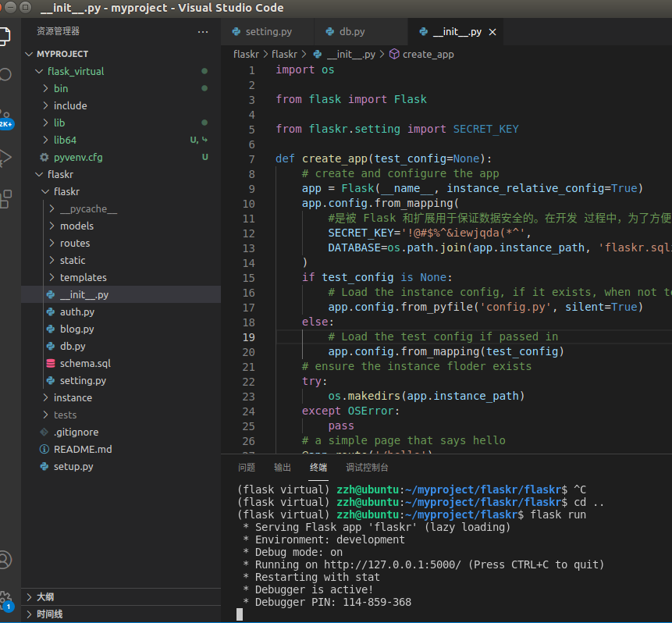
Task: Click the info icon beside README.md
Action: [44, 450]
